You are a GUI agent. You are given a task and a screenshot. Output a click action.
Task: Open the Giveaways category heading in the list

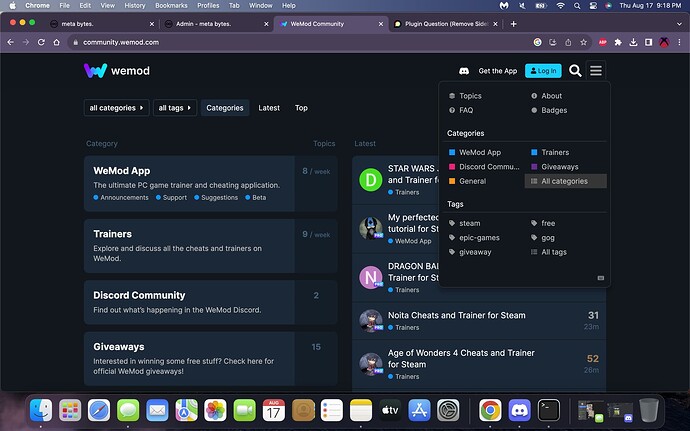(x=119, y=347)
